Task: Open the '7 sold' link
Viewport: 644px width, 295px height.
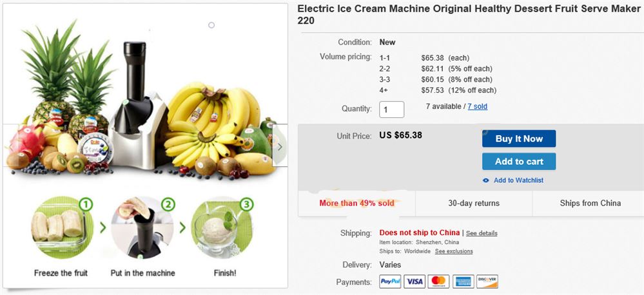Action: click(477, 106)
